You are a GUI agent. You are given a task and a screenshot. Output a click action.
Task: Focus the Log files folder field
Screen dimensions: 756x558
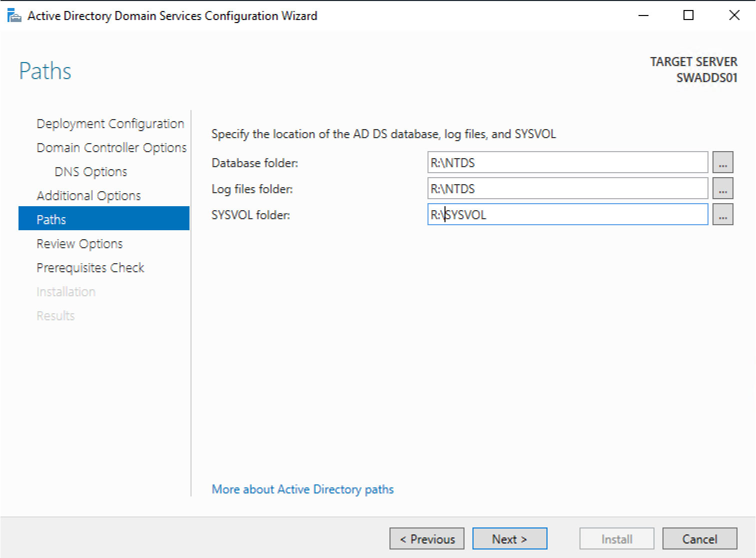[x=567, y=189]
